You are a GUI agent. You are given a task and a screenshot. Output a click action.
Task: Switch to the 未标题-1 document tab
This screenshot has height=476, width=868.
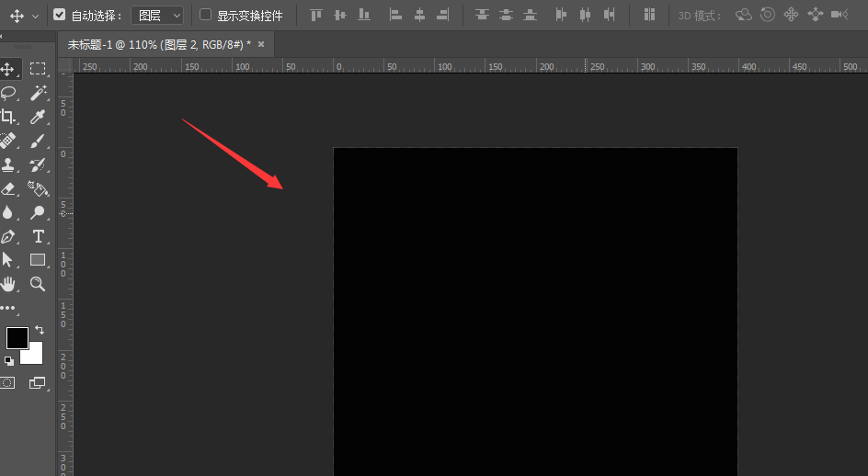(x=158, y=44)
